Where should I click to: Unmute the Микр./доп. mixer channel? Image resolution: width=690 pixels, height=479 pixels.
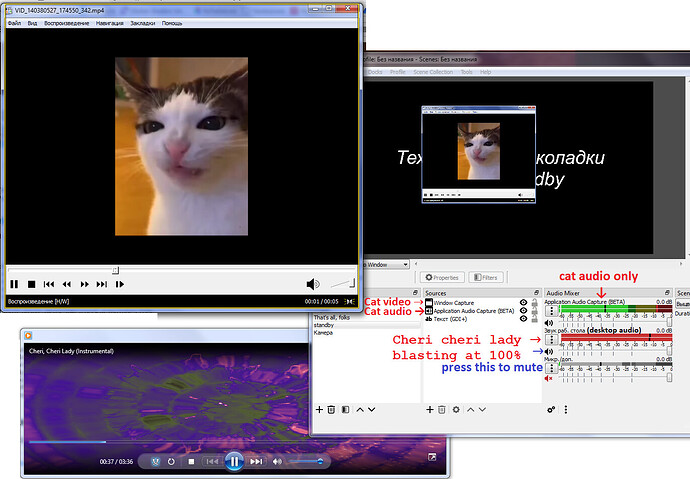(x=548, y=378)
